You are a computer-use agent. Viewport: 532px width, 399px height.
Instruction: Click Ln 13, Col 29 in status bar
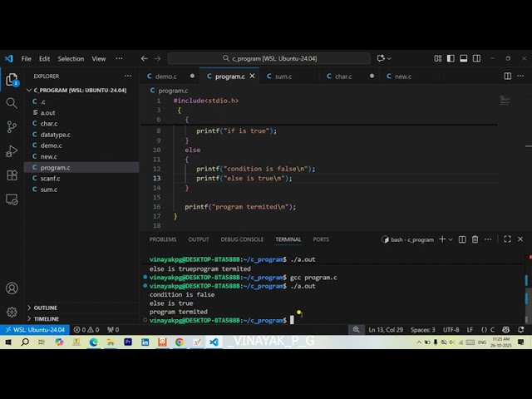pos(386,329)
